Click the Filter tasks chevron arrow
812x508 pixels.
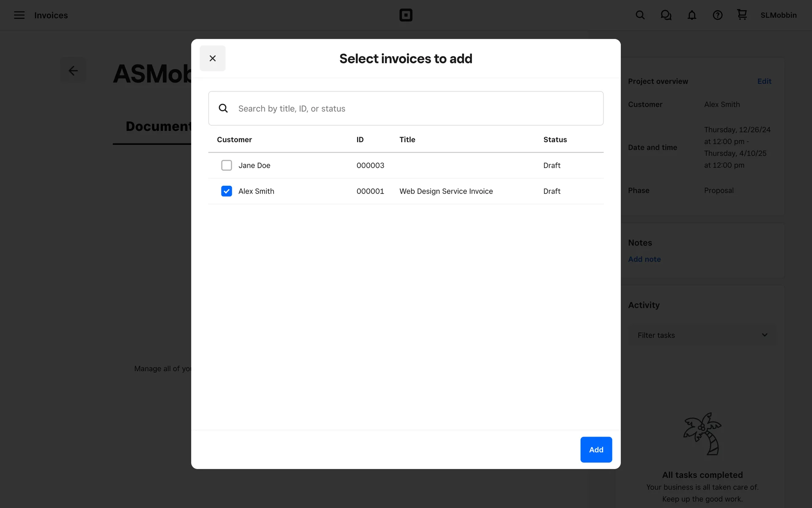coord(765,335)
